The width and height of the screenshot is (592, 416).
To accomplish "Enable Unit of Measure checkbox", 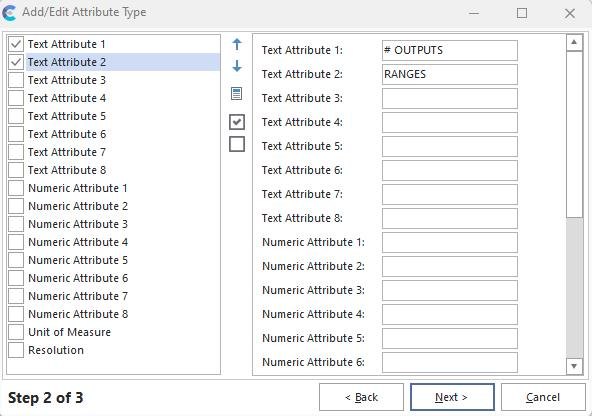I will (x=16, y=332).
